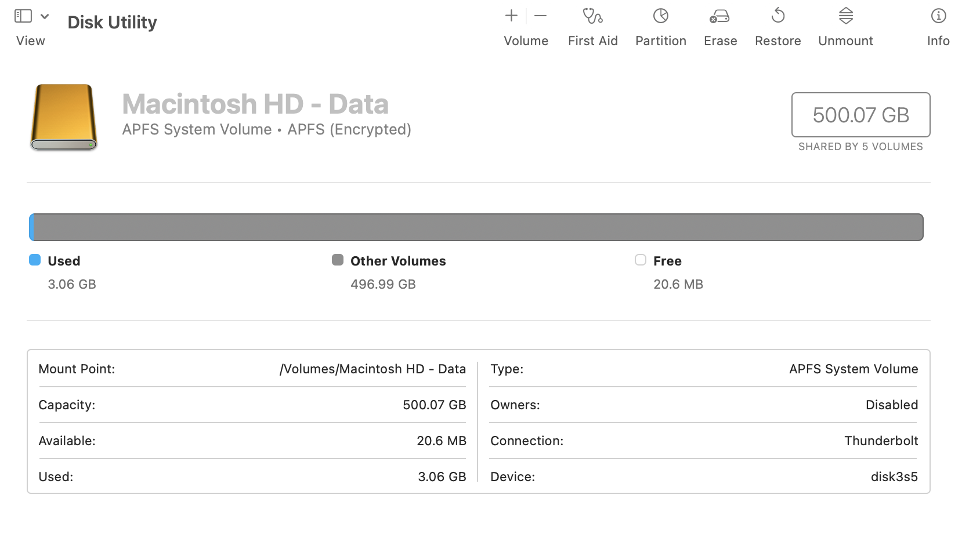Add a volume with the plus icon
This screenshot has height=560, width=962.
pos(511,16)
